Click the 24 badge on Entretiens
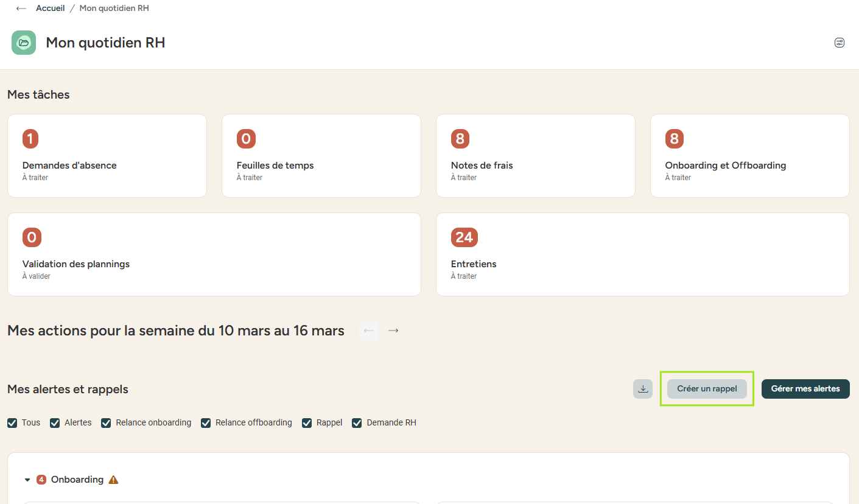This screenshot has width=859, height=504. (465, 237)
